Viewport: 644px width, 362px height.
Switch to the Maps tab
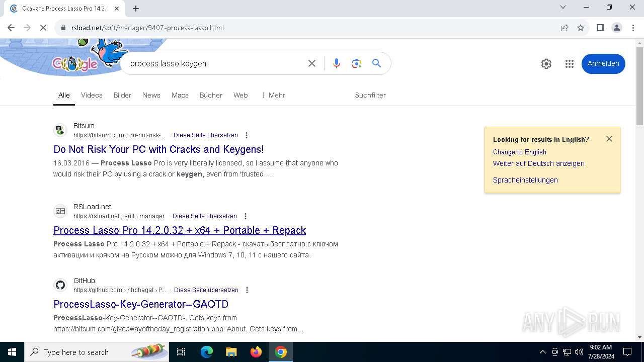(x=180, y=95)
